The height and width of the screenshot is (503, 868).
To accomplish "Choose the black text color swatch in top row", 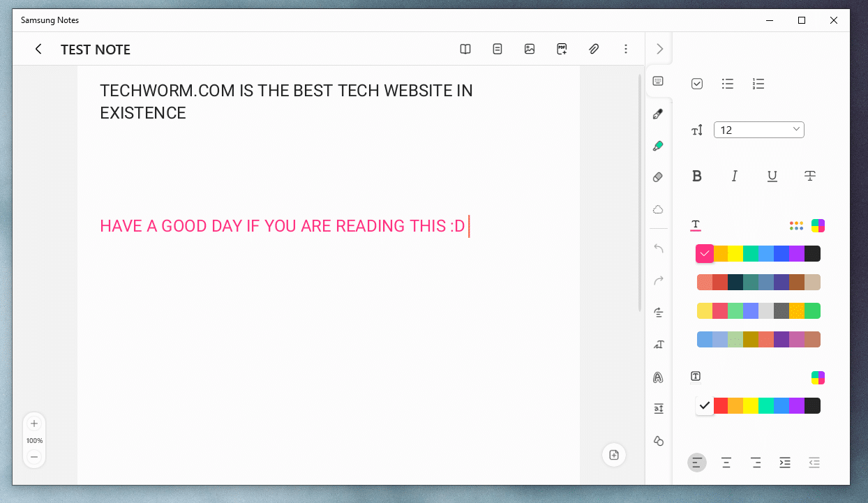I will (812, 254).
